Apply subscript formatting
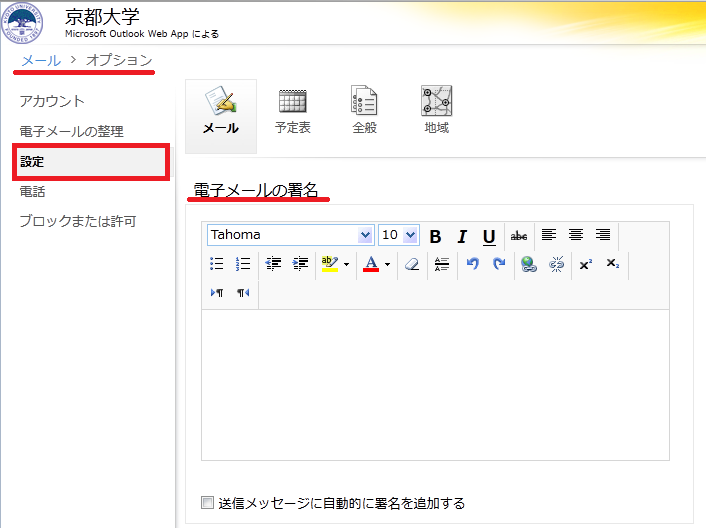706x528 pixels. click(613, 264)
